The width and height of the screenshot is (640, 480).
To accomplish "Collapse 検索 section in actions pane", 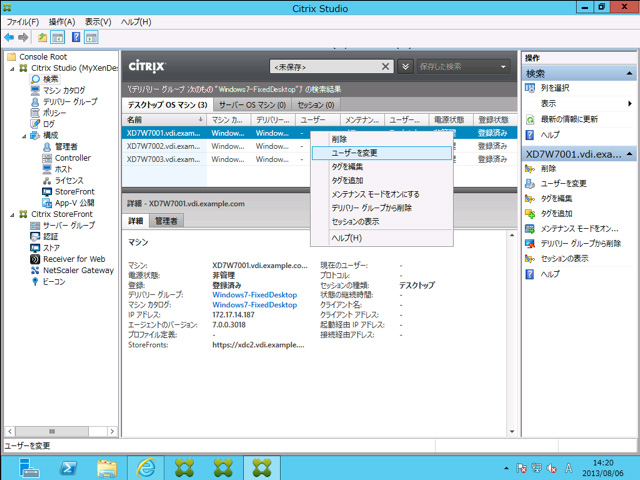I will pyautogui.click(x=629, y=73).
